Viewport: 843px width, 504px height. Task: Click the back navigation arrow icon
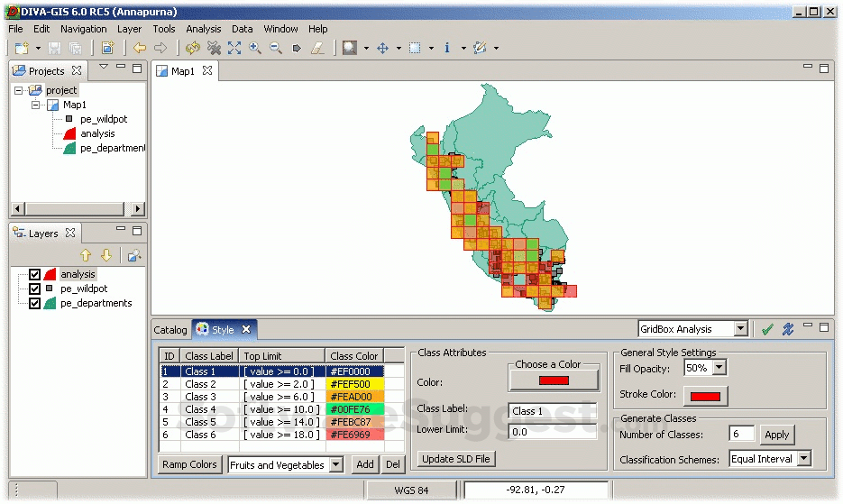click(x=140, y=48)
